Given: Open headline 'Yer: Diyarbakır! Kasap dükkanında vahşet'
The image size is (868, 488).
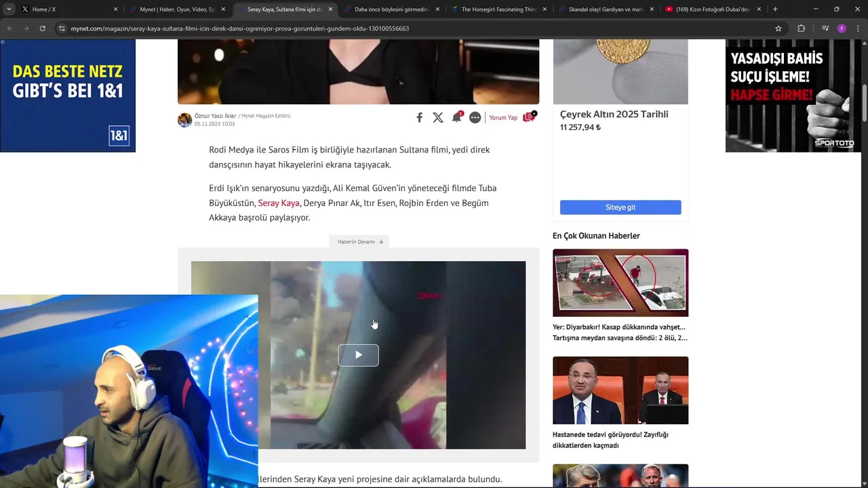Looking at the screenshot, I should (x=620, y=332).
